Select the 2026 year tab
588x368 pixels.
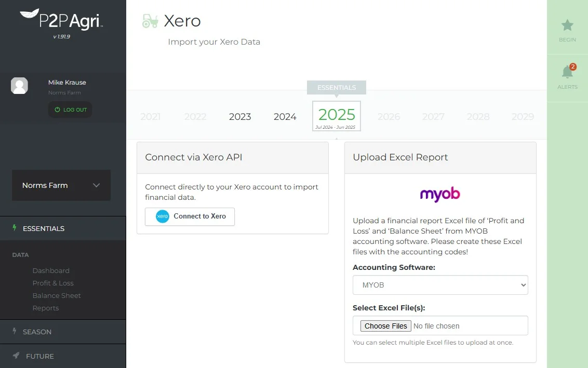click(389, 117)
